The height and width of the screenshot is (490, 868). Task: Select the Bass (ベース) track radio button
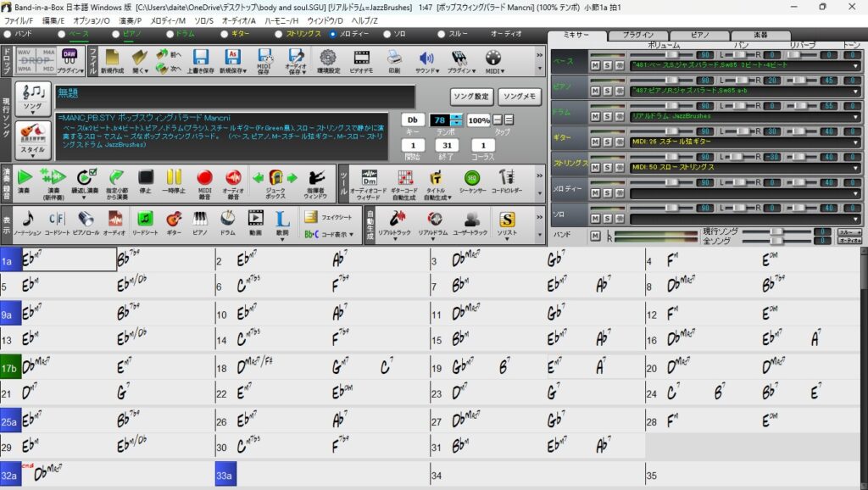coord(61,34)
